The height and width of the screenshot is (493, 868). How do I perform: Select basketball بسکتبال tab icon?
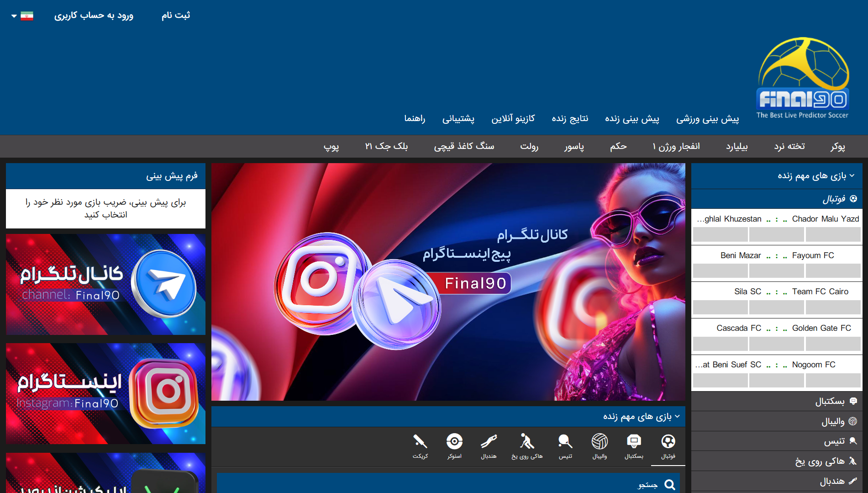(634, 446)
